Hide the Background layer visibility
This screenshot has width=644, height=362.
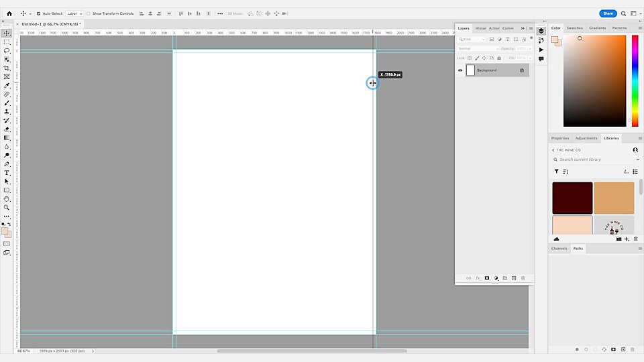coord(460,70)
